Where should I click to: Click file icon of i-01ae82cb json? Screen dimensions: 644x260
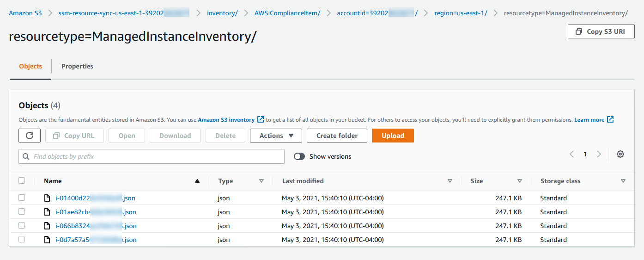[x=47, y=212]
